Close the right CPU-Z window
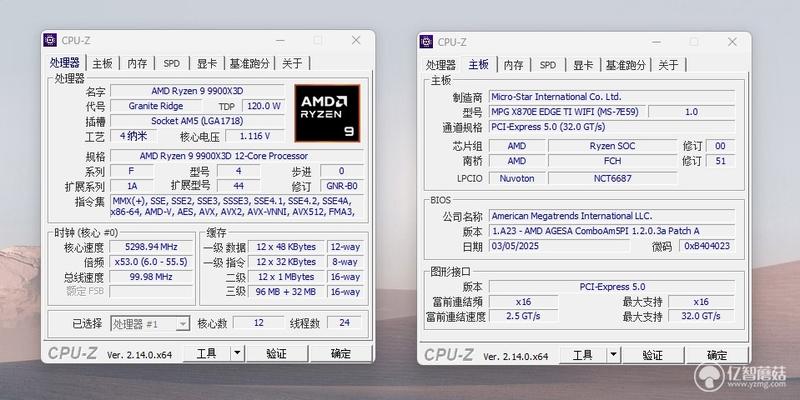Screen dimensions: 800x400 [732, 42]
